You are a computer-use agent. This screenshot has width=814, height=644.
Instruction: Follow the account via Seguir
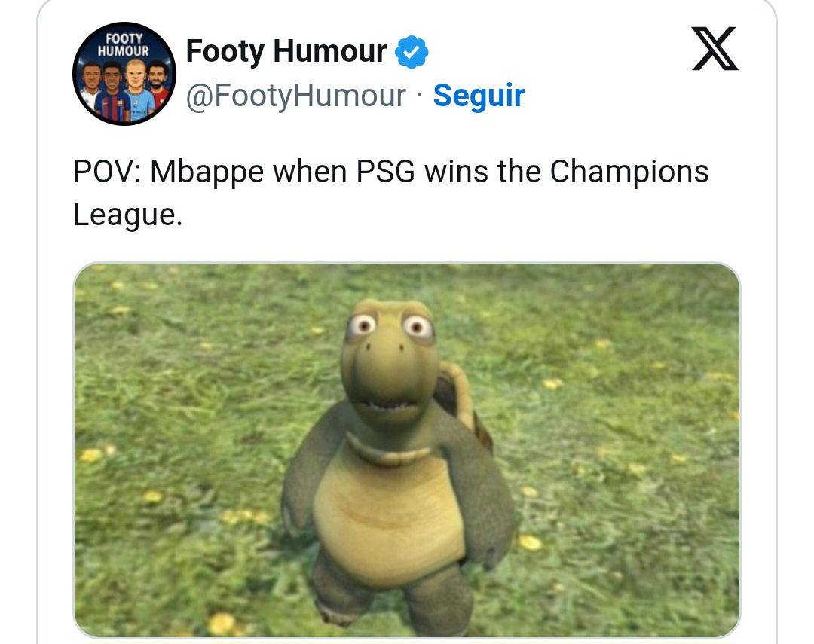click(479, 96)
